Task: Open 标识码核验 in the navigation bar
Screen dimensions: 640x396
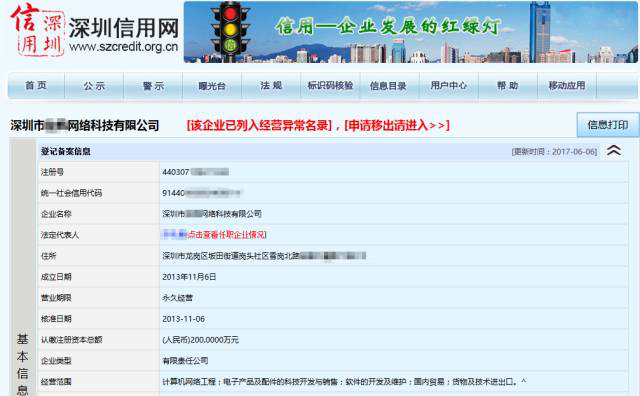Action: tap(330, 85)
